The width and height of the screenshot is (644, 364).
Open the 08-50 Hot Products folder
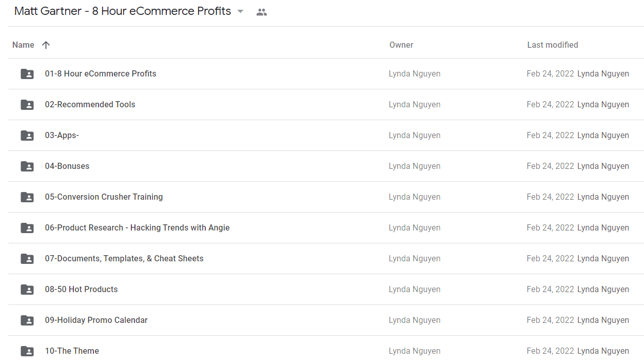point(81,289)
